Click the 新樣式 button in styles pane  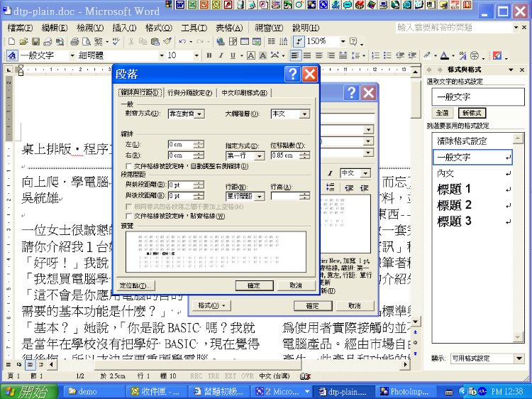472,113
